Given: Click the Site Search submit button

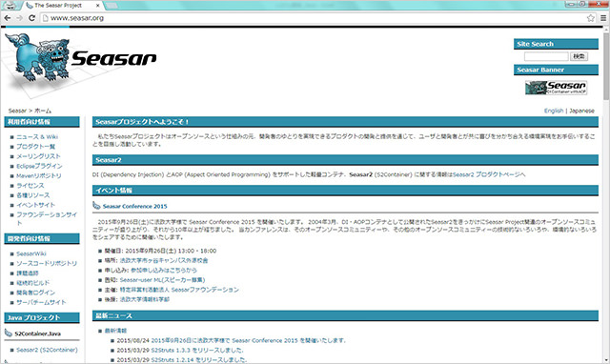Looking at the screenshot, I should (x=579, y=56).
